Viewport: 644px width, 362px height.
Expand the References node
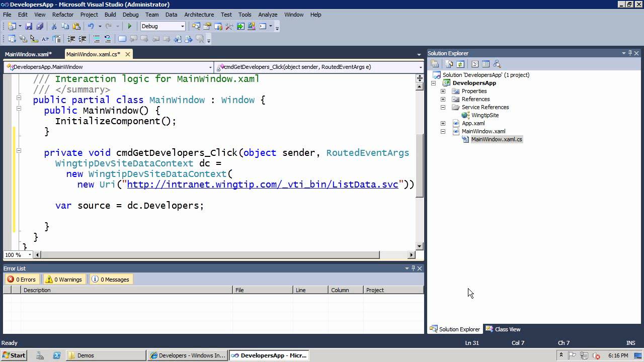click(443, 99)
